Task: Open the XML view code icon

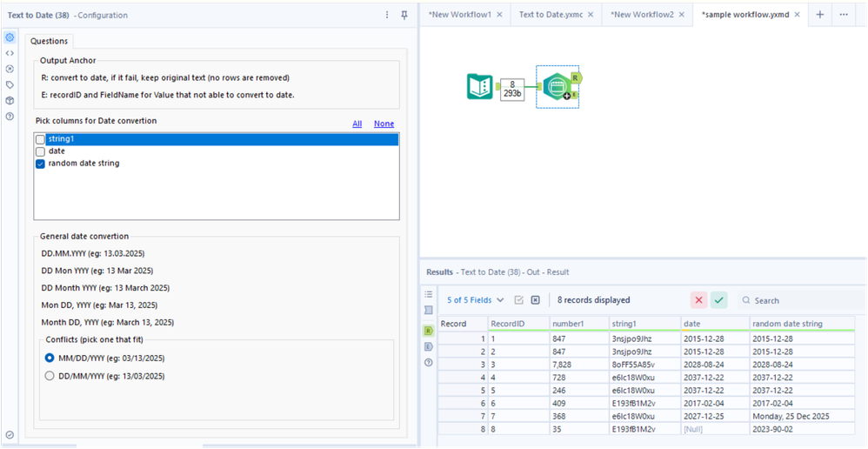Action: click(x=10, y=53)
